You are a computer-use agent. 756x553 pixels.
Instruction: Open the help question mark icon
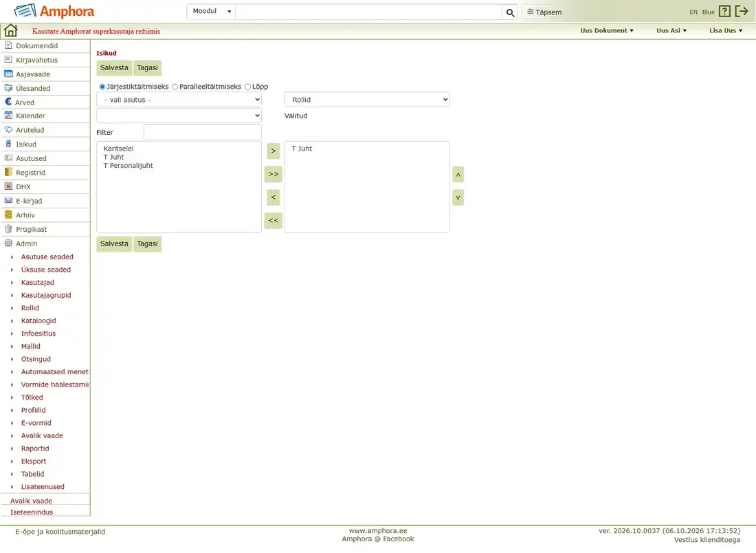[x=724, y=11]
